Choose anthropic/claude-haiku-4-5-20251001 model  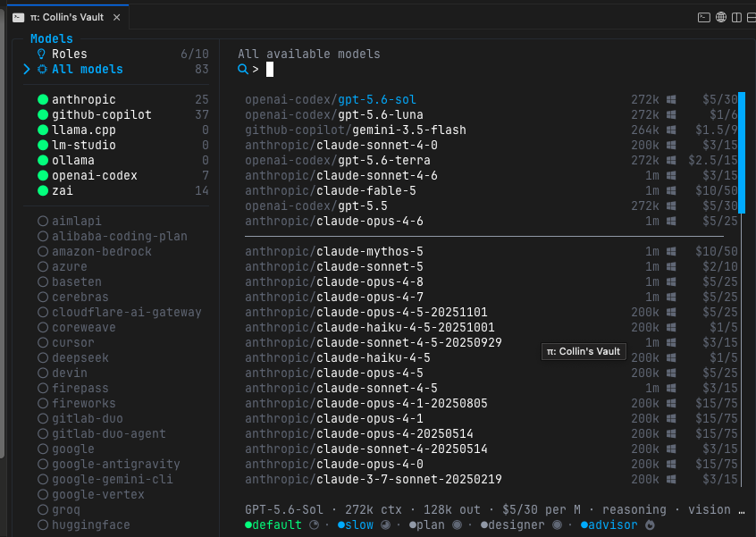click(x=491, y=328)
